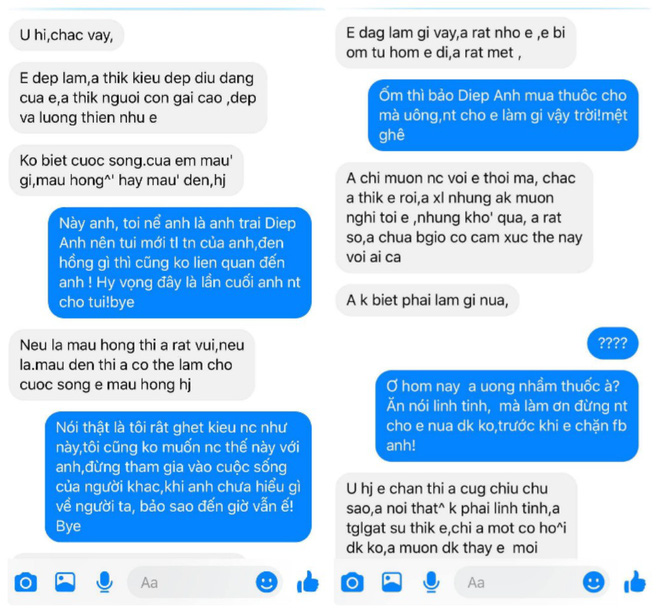Send a thumbs-up in left chat
The width and height of the screenshot is (660, 613).
pyautogui.click(x=308, y=582)
